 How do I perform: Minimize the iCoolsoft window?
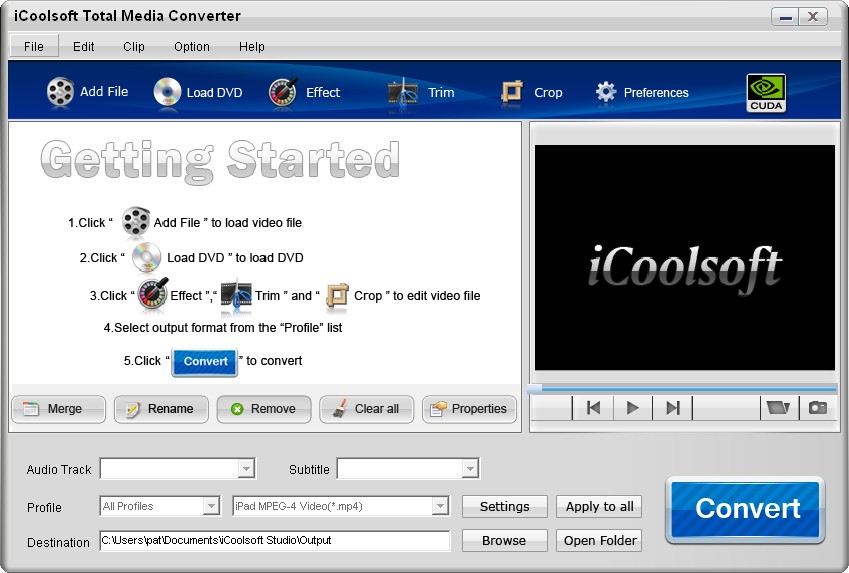786,16
